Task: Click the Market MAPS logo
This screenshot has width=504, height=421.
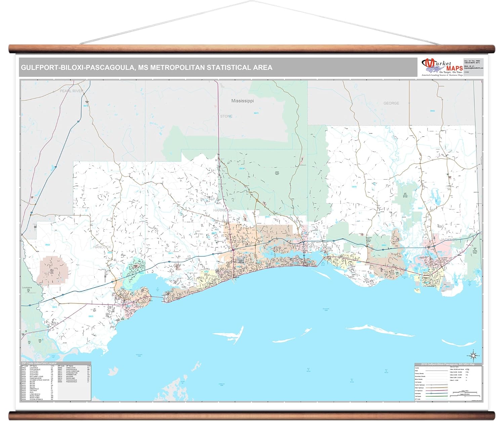Action: [x=442, y=67]
